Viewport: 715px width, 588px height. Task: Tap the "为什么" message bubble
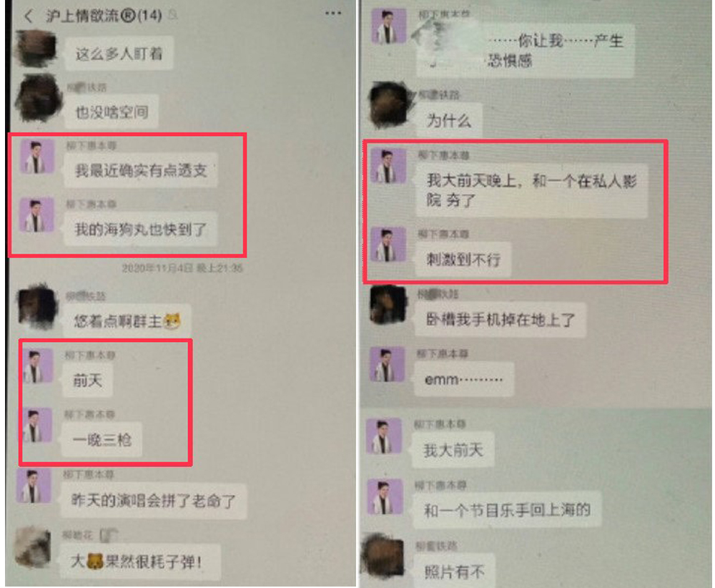pos(449,121)
